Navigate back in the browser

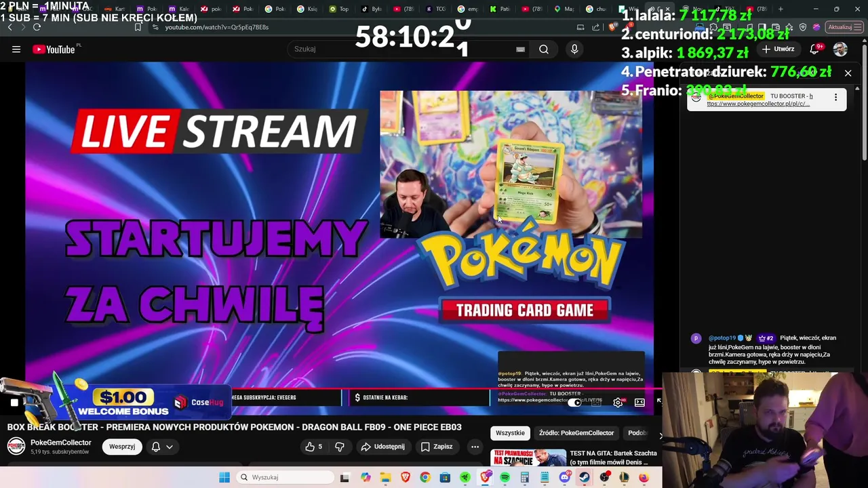9,27
